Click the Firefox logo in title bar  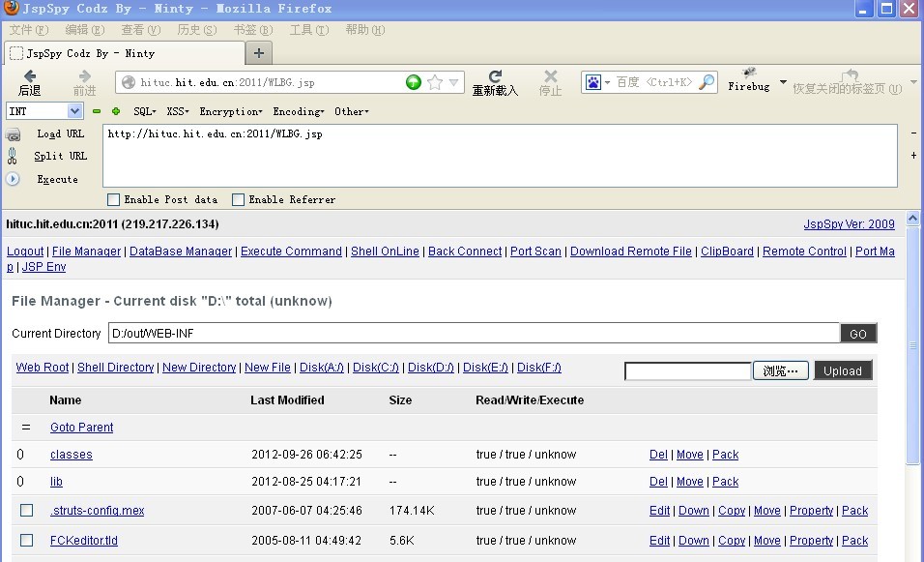(12, 9)
